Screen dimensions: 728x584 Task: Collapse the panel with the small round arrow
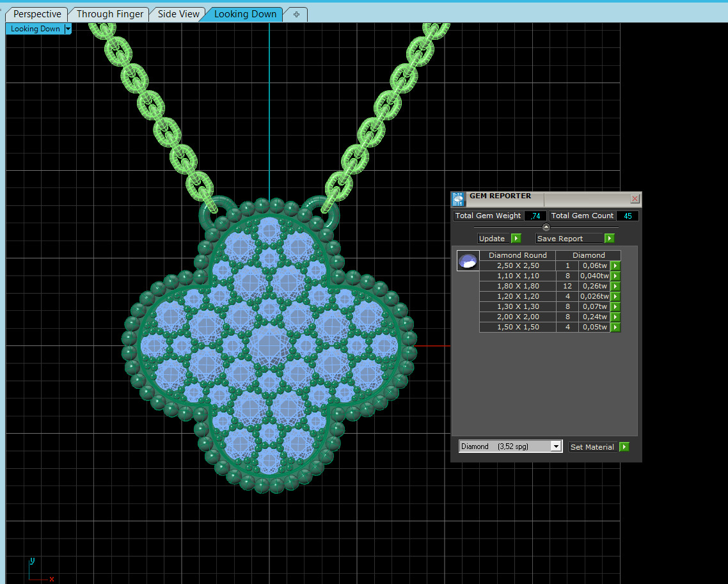546,227
